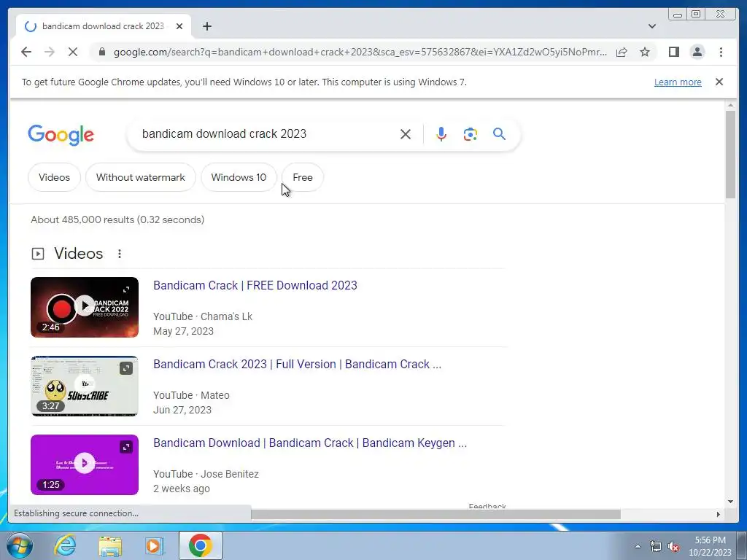This screenshot has height=560, width=747.
Task: Click the address bar URL
Action: (x=360, y=52)
